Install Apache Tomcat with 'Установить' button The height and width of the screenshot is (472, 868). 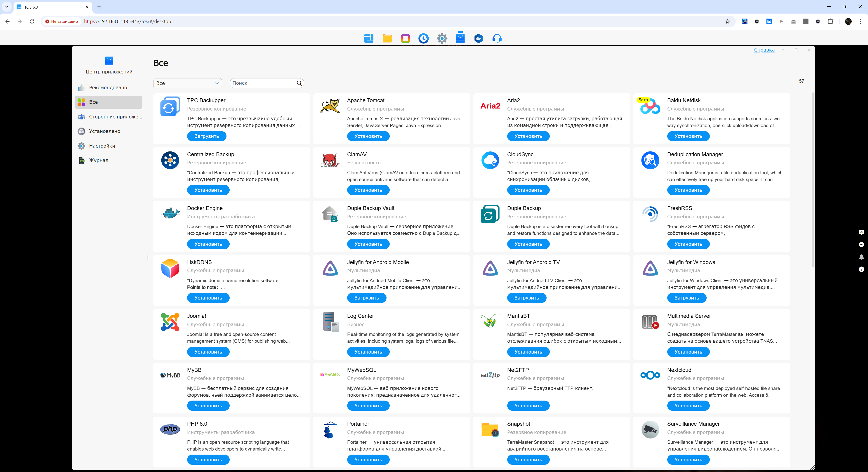click(x=368, y=136)
